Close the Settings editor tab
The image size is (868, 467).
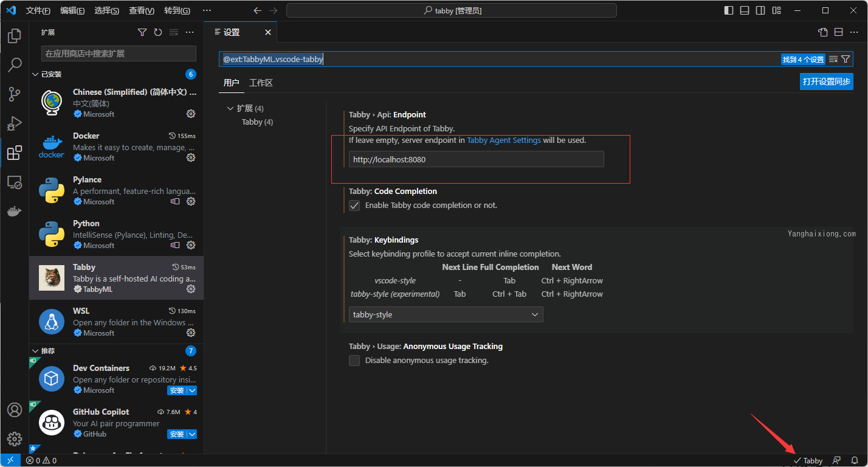[x=268, y=32]
